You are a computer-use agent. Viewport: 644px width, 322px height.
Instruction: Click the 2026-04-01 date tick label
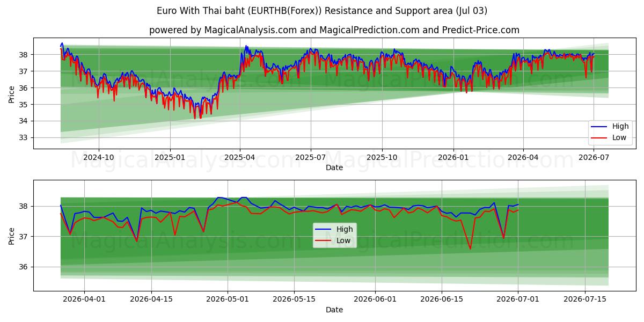click(85, 299)
